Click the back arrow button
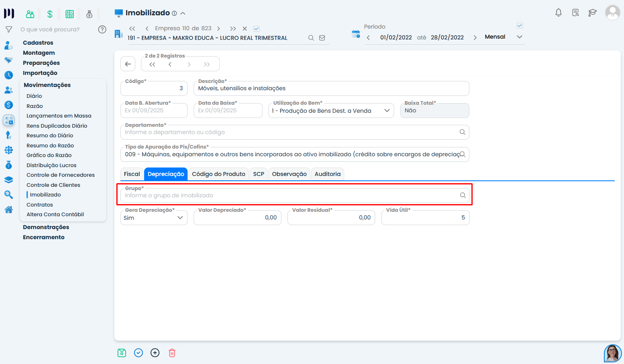Screen dimensions: 624x364 pos(128,64)
